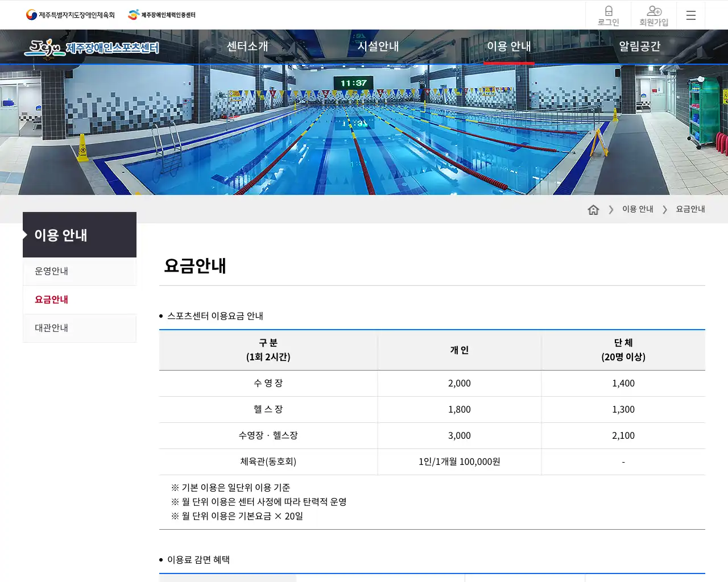This screenshot has height=582, width=728.
Task: Click the 제주장애인스포츠센터 logo
Action: [x=92, y=48]
